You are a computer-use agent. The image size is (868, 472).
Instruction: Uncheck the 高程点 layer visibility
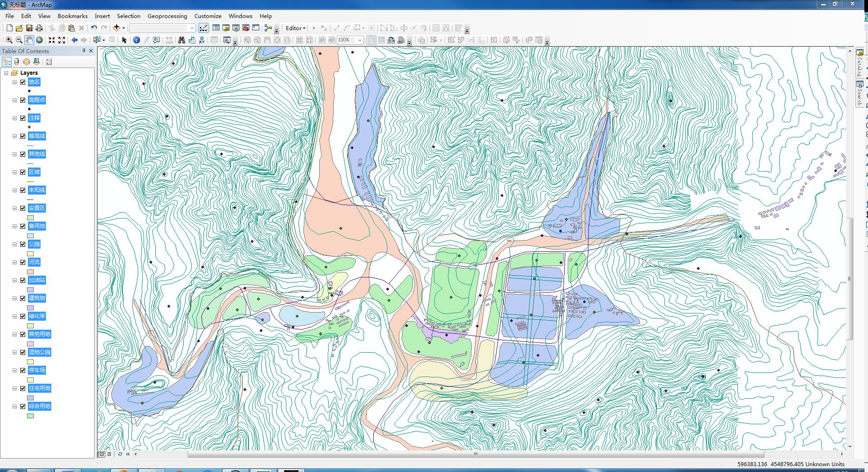click(x=23, y=100)
